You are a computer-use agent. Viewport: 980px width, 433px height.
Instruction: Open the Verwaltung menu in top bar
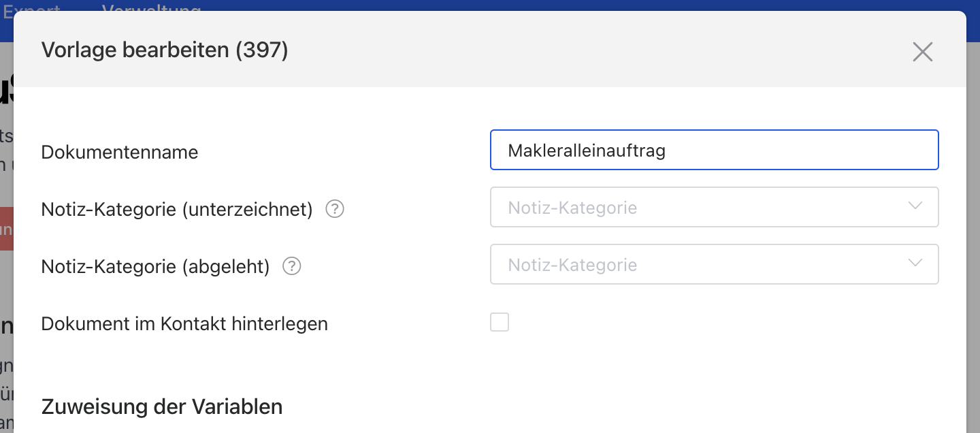tap(151, 10)
